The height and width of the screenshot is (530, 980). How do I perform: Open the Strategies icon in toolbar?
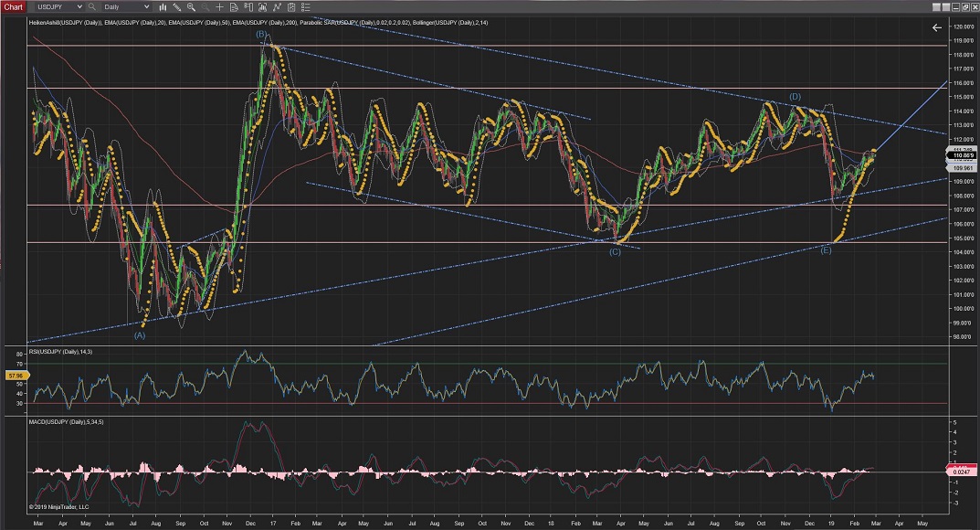pyautogui.click(x=277, y=7)
